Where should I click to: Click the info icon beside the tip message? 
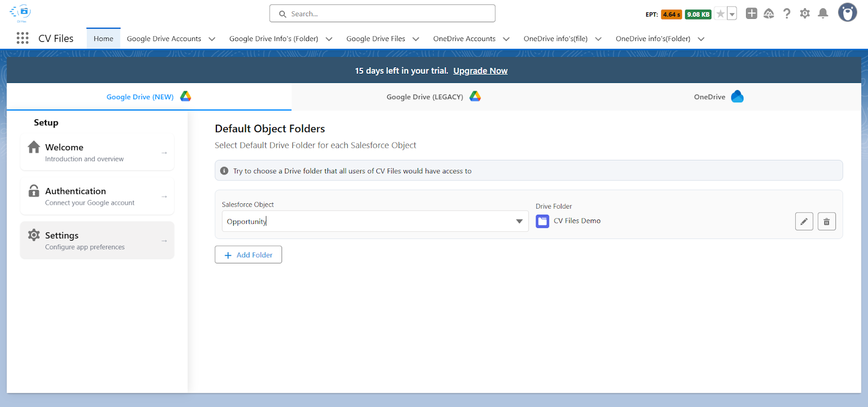tap(224, 171)
